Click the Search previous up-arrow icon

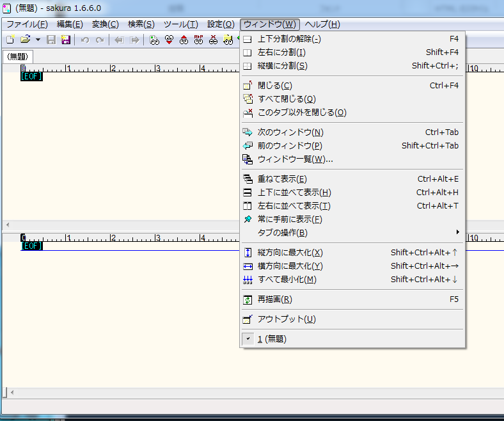point(184,40)
